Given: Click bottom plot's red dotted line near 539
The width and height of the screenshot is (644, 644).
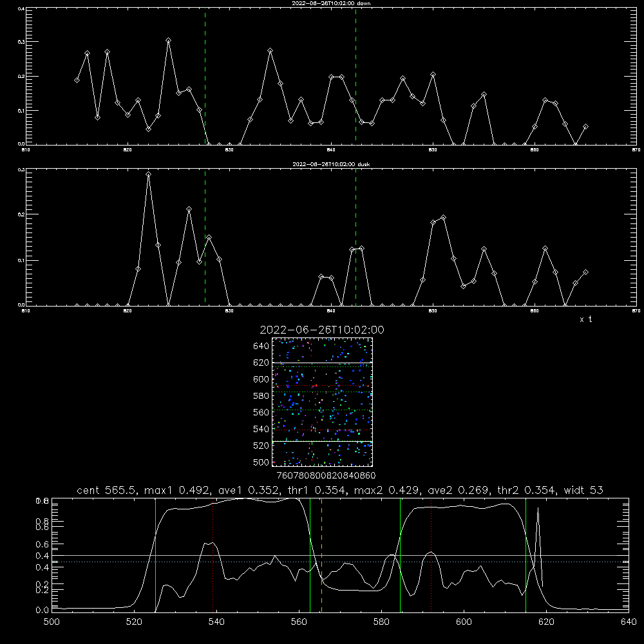Looking at the screenshot, I should [213, 555].
